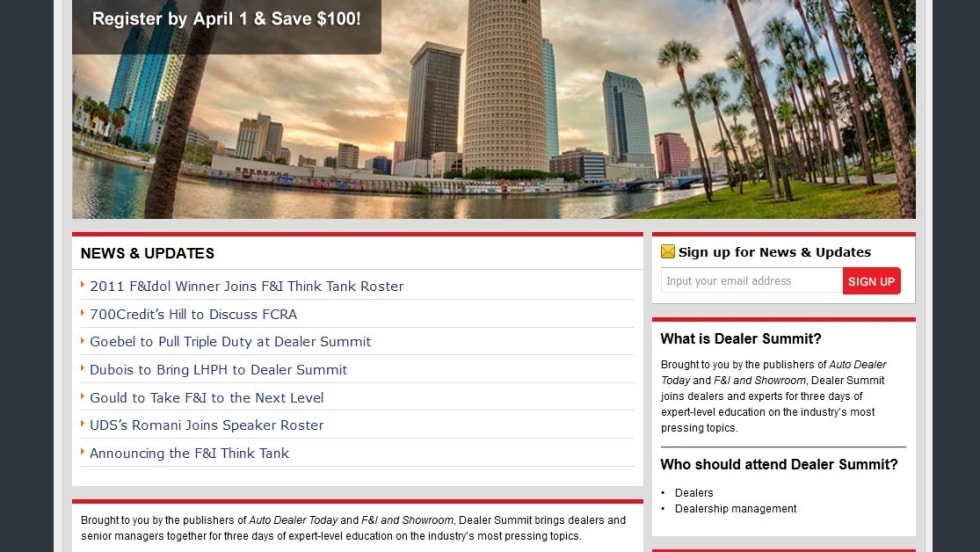
Task: Open Dubois to Bring LHPH article
Action: pyautogui.click(x=218, y=369)
